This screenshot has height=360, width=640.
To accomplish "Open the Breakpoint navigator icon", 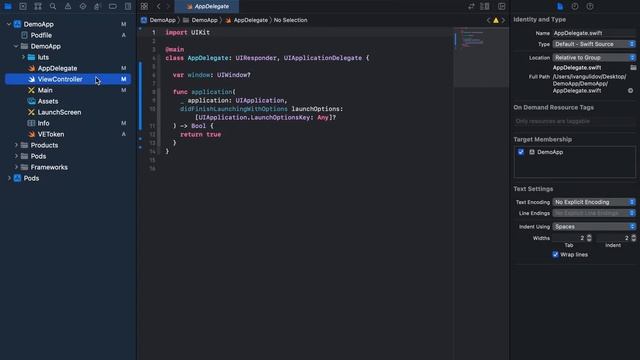I will tap(113, 7).
